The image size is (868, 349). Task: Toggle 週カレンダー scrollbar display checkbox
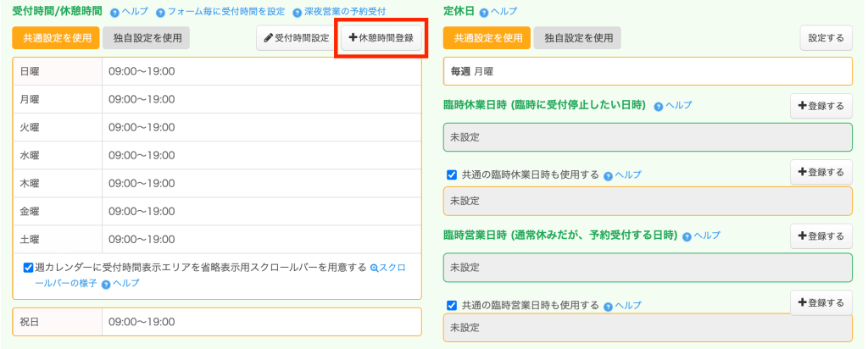pyautogui.click(x=29, y=268)
